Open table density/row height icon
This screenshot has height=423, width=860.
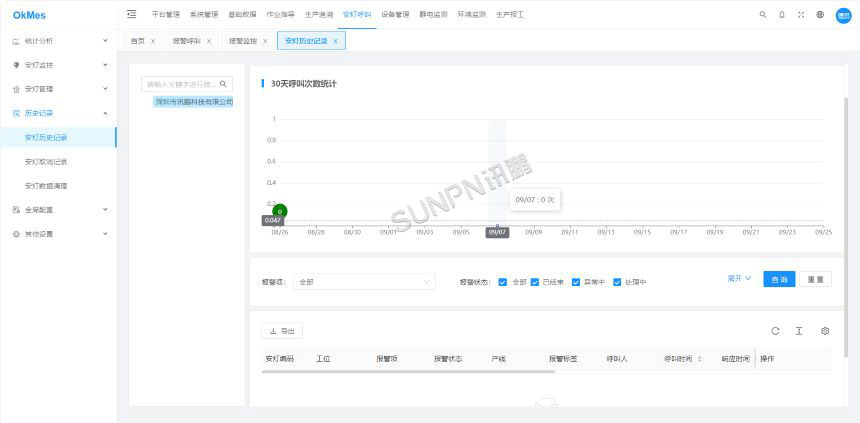(800, 331)
